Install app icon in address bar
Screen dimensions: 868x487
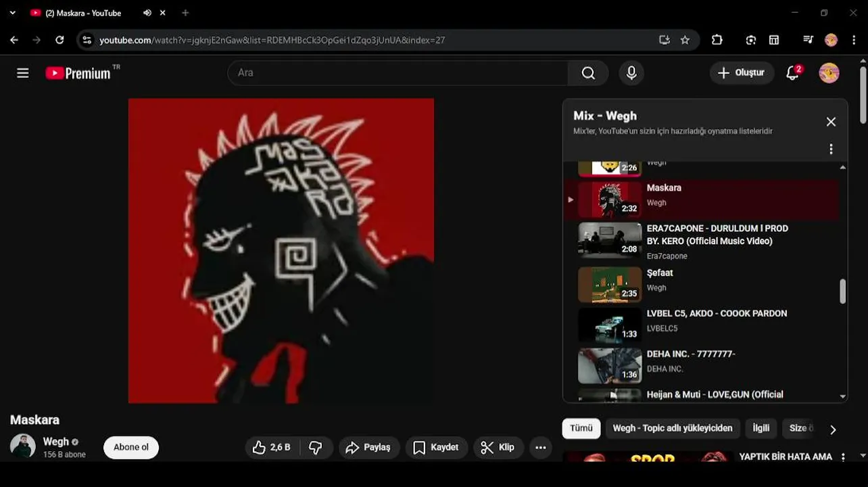[665, 40]
